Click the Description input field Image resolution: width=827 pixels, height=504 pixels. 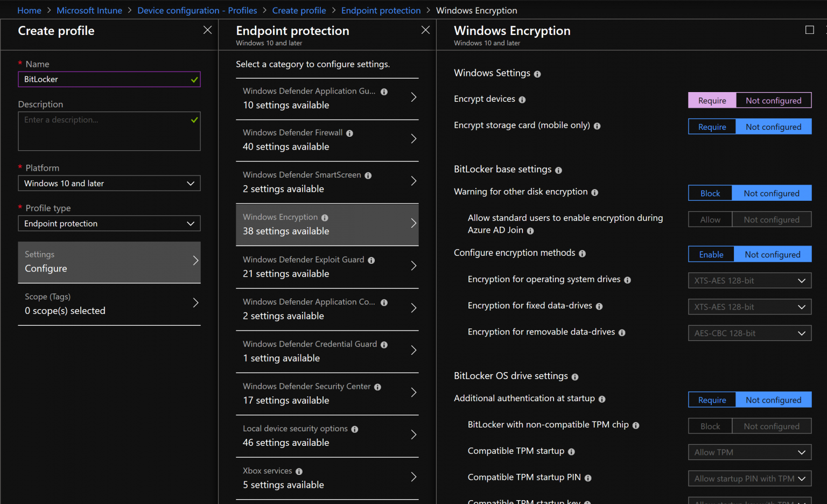109,131
